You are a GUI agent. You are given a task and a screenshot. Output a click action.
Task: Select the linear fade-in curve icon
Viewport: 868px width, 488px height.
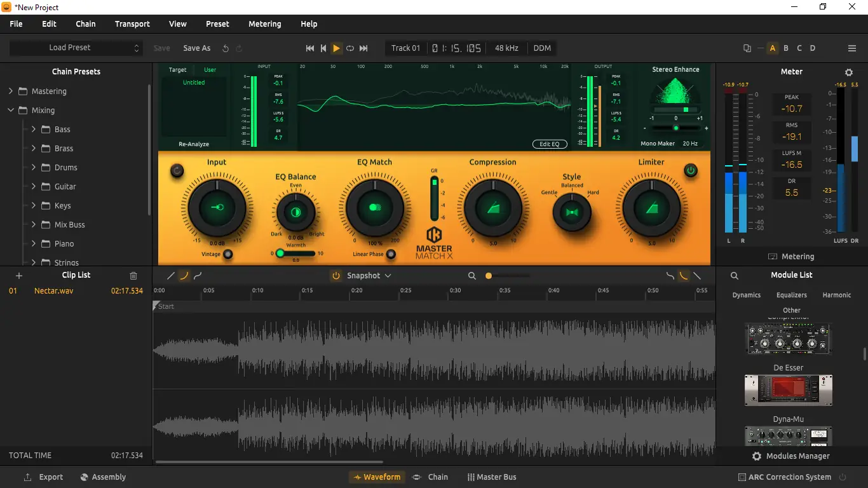tap(170, 276)
